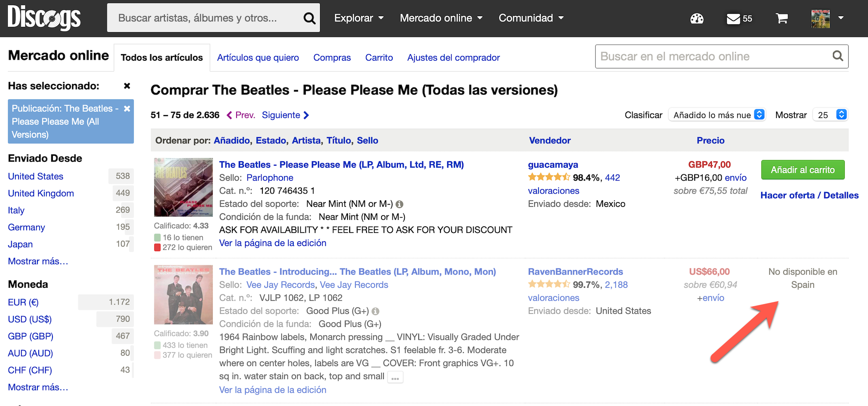868x406 pixels.
Task: Open the Compras tab
Action: 332,58
